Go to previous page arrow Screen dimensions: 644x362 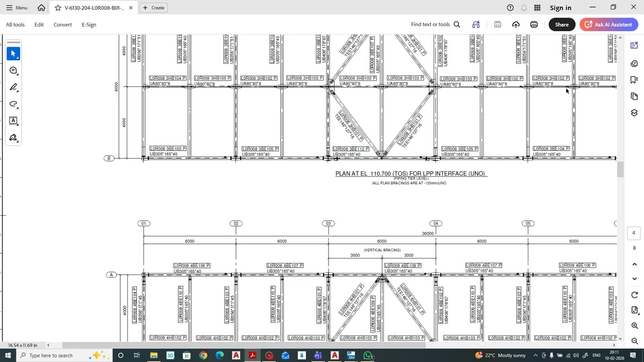(634, 264)
